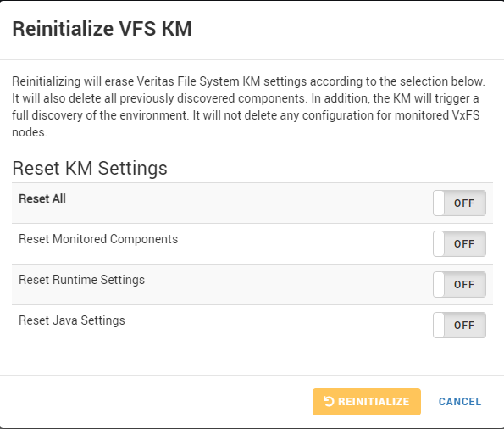Click the Reset Java Settings label

(72, 320)
